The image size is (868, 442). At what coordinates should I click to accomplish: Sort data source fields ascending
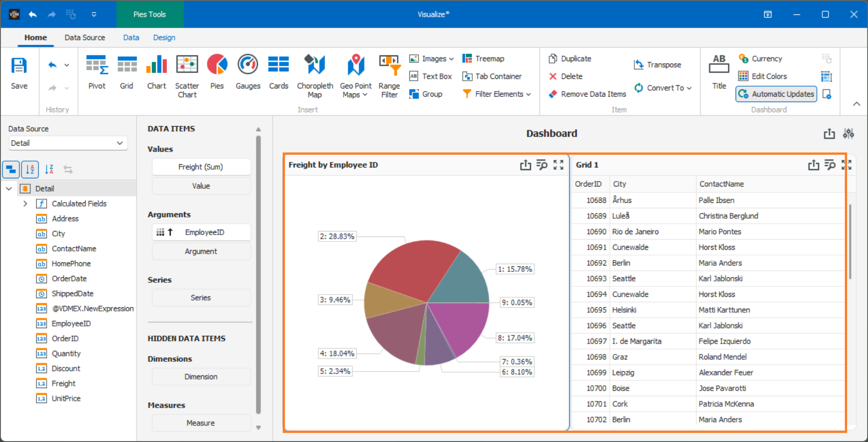click(30, 169)
